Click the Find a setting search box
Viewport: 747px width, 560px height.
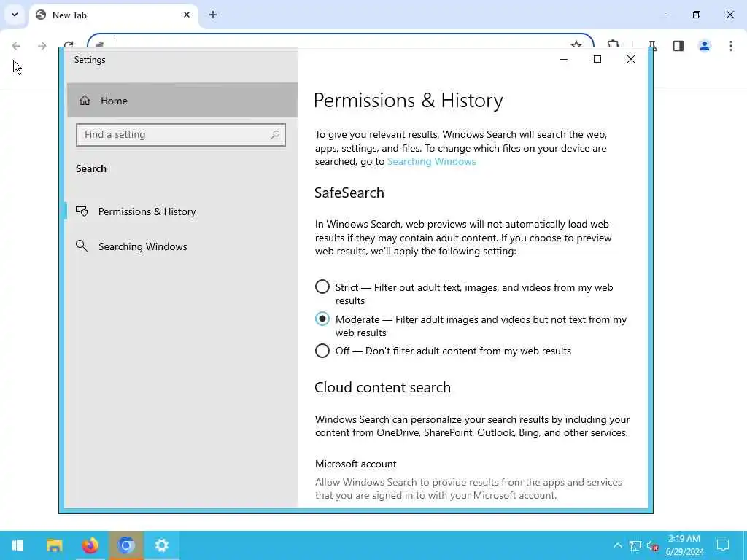point(181,135)
